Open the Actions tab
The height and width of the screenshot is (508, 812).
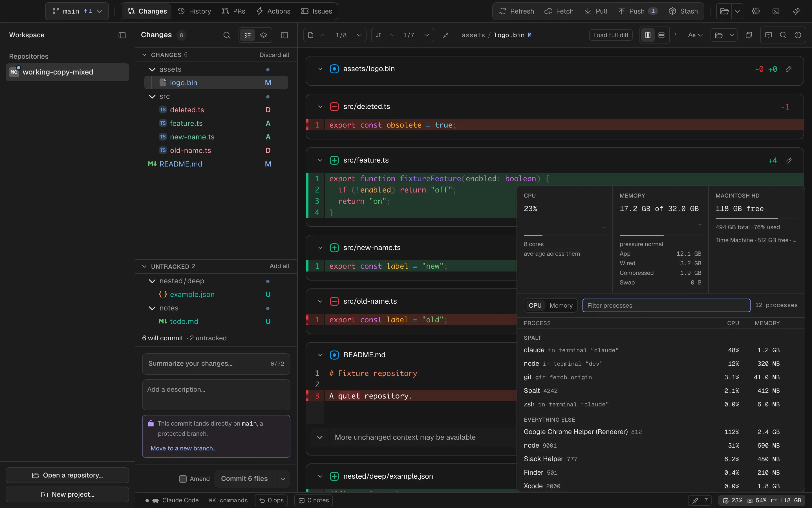pyautogui.click(x=273, y=11)
